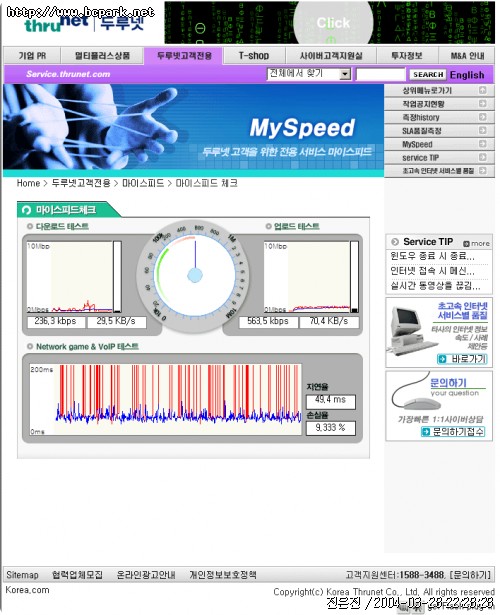The width and height of the screenshot is (500, 615).
Task: Click arrow icon beside 상위메뉴로가기
Action: [482, 90]
